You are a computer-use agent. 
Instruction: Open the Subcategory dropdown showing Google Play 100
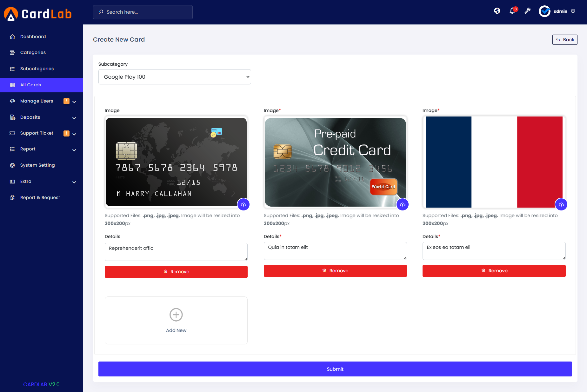[175, 77]
